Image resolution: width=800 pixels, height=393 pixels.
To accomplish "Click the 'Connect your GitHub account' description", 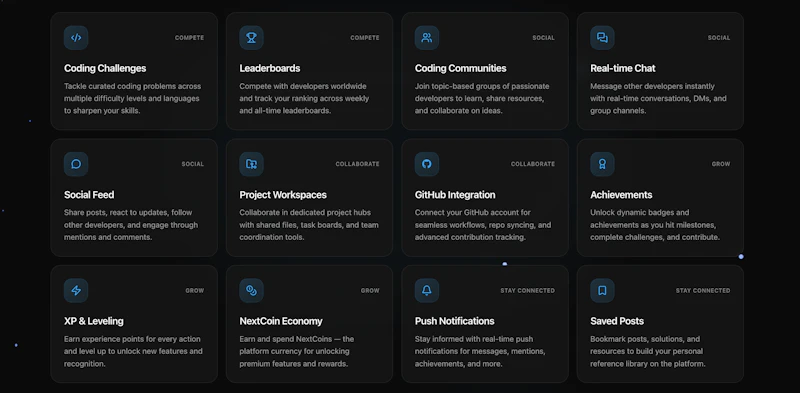I will pos(483,225).
